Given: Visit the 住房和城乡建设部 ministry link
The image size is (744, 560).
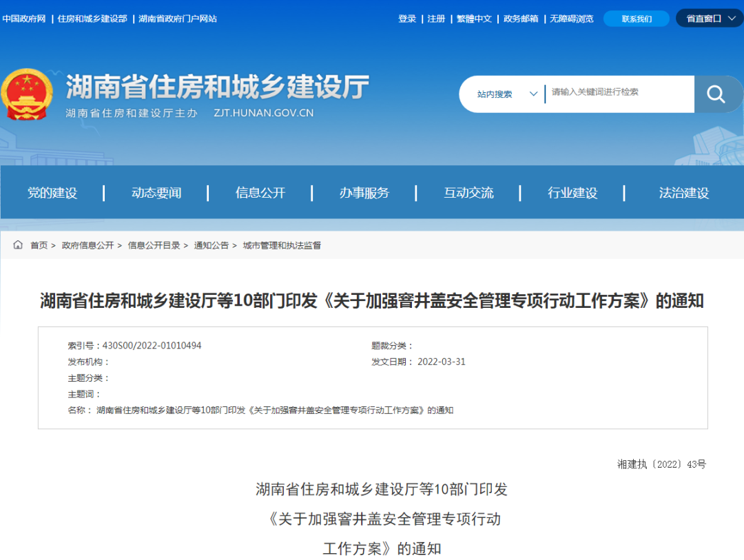Looking at the screenshot, I should tap(92, 19).
